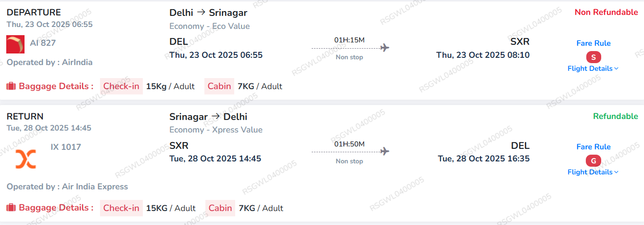The width and height of the screenshot is (644, 225).
Task: Click flight number IX 1017
Action: click(66, 147)
